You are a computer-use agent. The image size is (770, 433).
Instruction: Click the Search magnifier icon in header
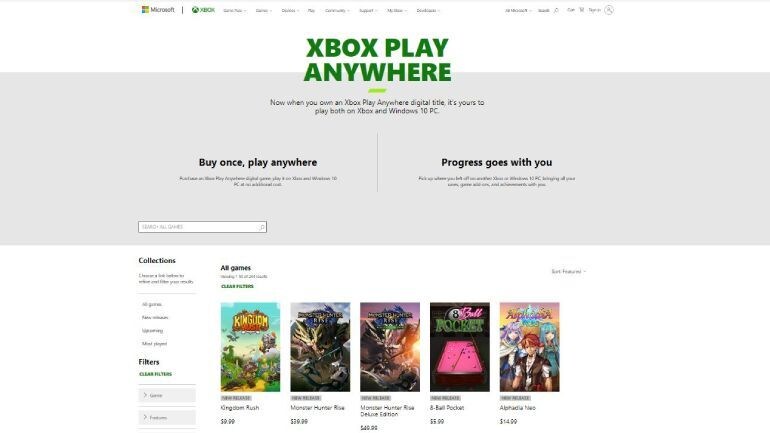coord(556,10)
